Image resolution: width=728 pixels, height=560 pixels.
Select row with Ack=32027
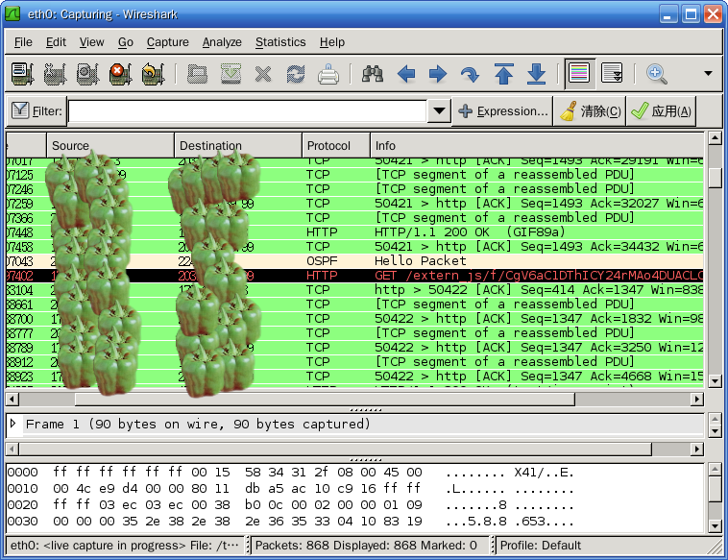click(x=354, y=204)
